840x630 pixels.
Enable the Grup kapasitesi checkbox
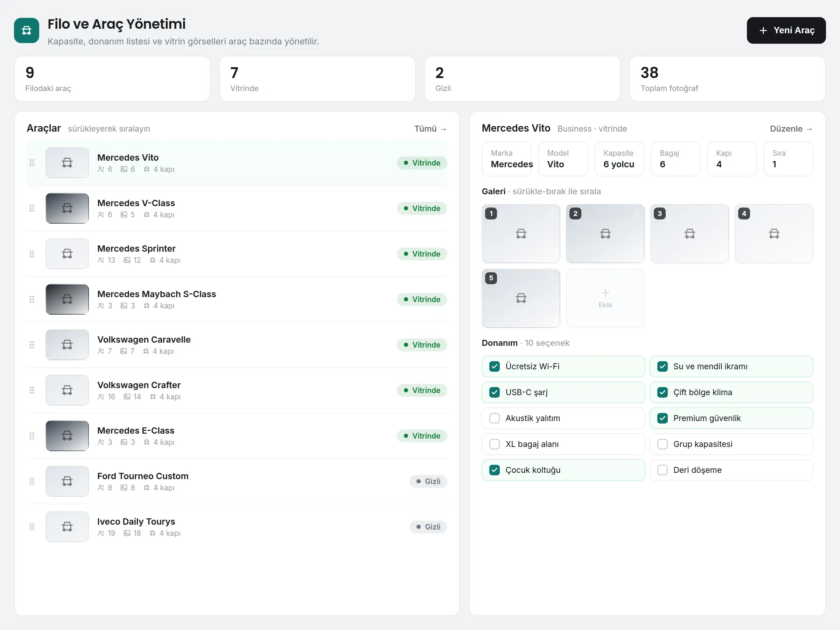point(663,444)
